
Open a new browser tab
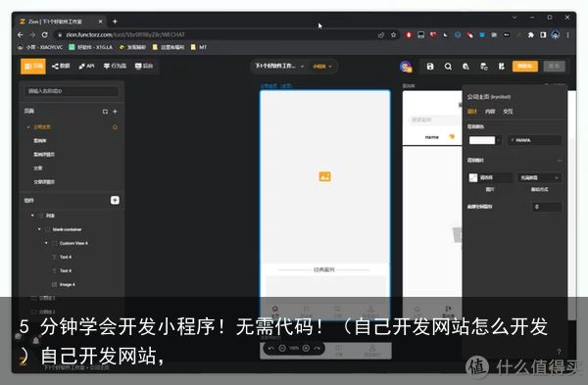point(115,22)
